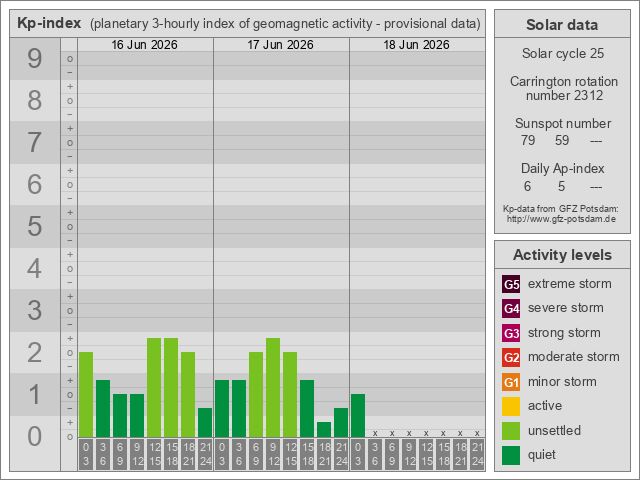Click the Ap-index value 5
640x480 pixels.
[x=562, y=186]
